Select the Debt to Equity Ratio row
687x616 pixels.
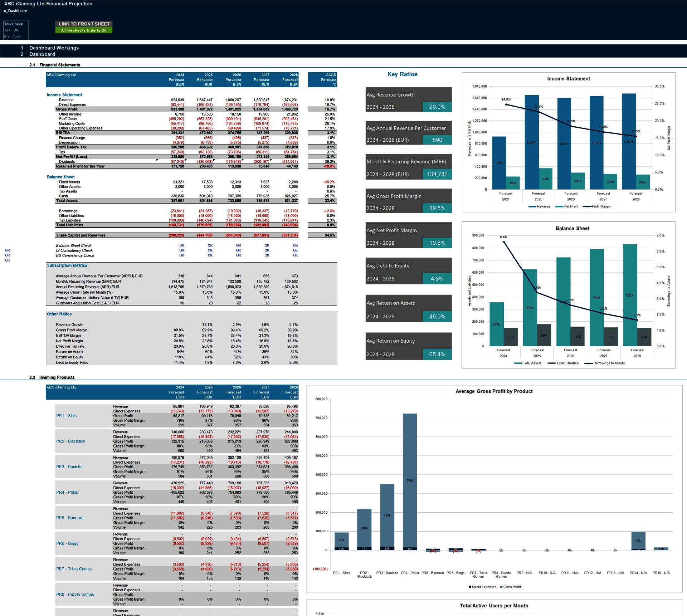[177, 362]
